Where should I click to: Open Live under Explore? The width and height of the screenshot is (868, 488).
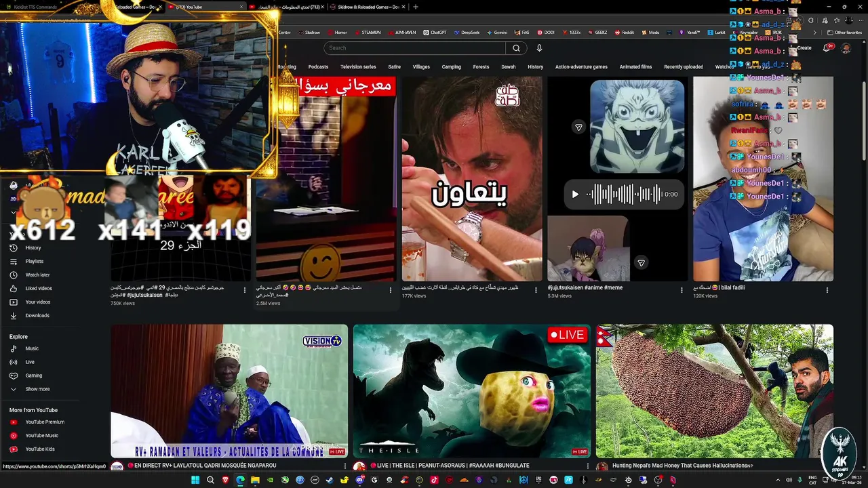tap(30, 362)
